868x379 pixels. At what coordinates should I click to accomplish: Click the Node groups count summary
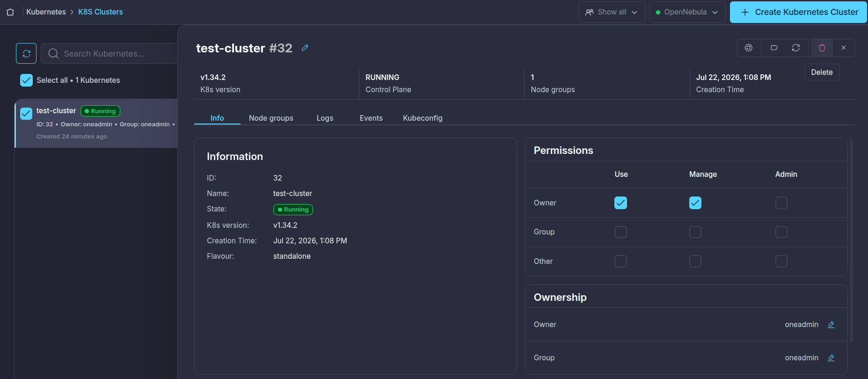click(x=532, y=77)
